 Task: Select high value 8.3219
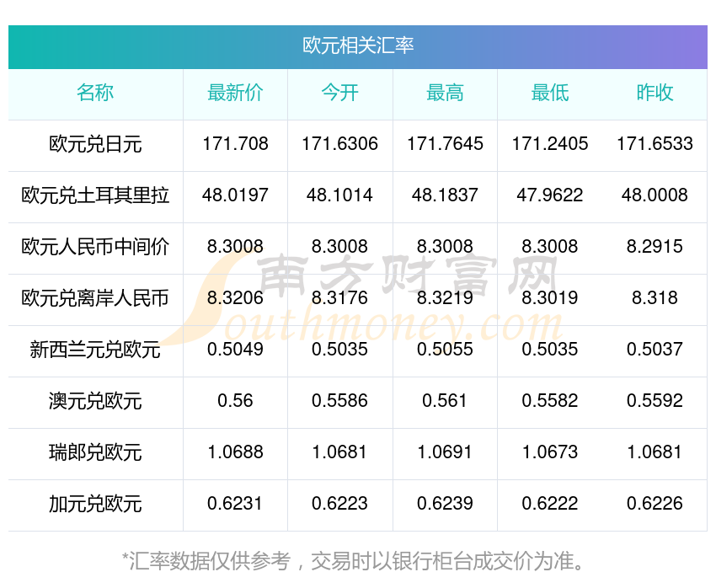[x=445, y=298]
